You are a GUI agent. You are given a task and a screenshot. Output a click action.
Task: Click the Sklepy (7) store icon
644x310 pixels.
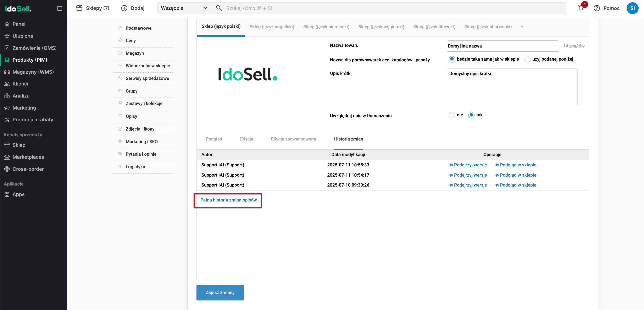(79, 8)
